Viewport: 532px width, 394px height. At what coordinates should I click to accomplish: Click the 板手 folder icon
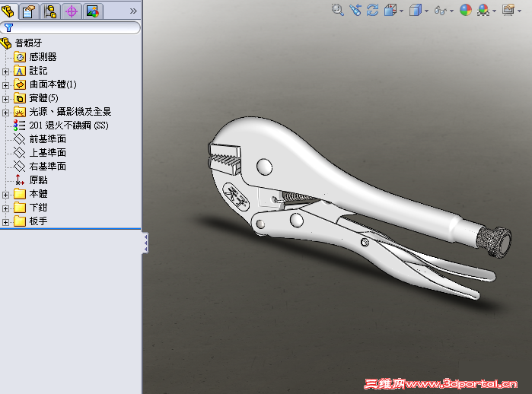coord(20,221)
